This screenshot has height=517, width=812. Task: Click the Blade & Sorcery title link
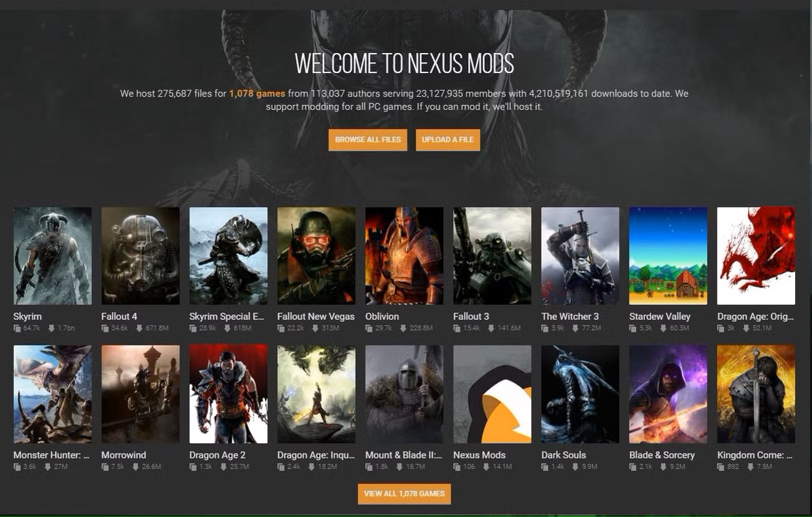tap(662, 455)
